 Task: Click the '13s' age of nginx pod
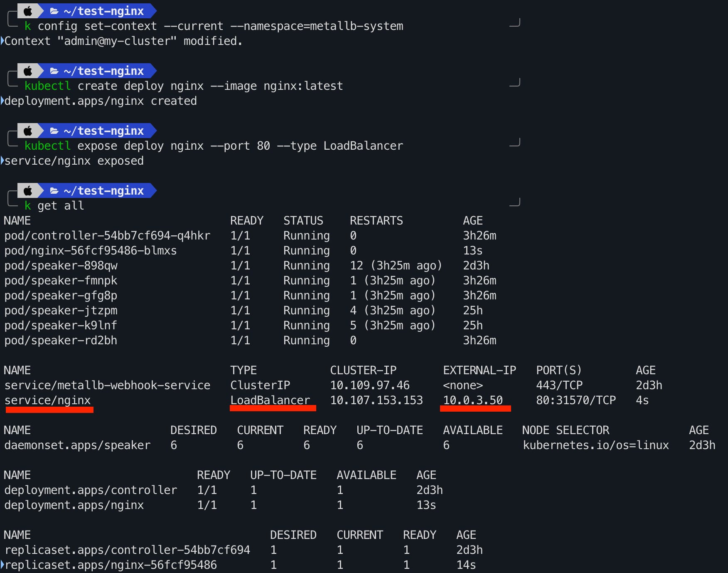pyautogui.click(x=473, y=251)
